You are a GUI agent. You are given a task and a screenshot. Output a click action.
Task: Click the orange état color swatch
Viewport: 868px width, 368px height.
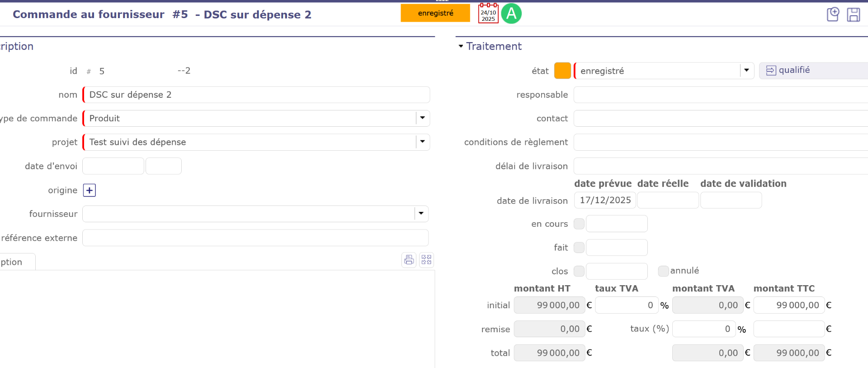coord(562,71)
